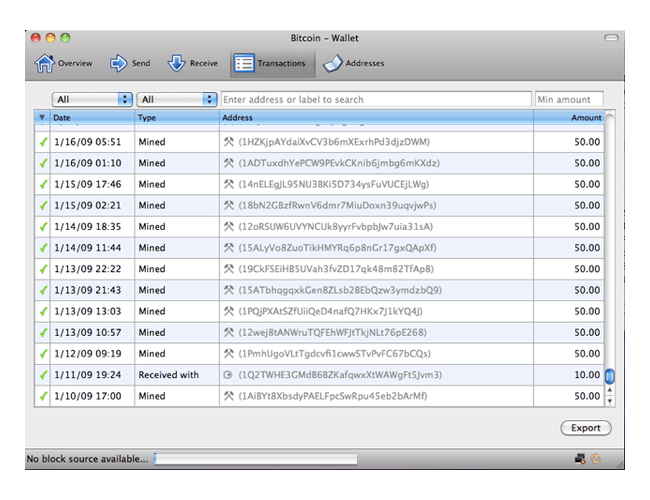Click the mined pickaxe icon for 1AiBYt8XbsdyPAELFpcSwRpu45eb2bArMf
Screen dimensions: 650x500
click(x=228, y=396)
